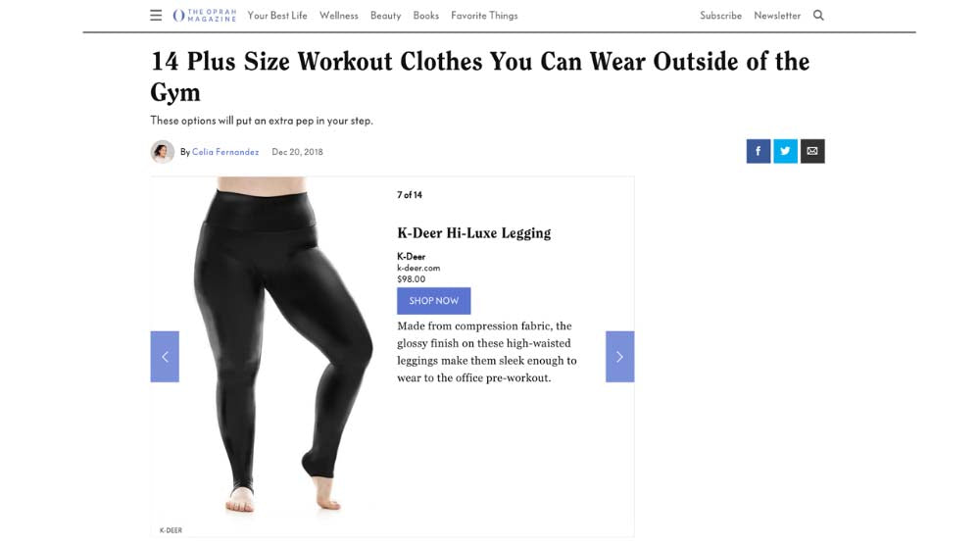Open the hamburger menu icon

(x=156, y=16)
